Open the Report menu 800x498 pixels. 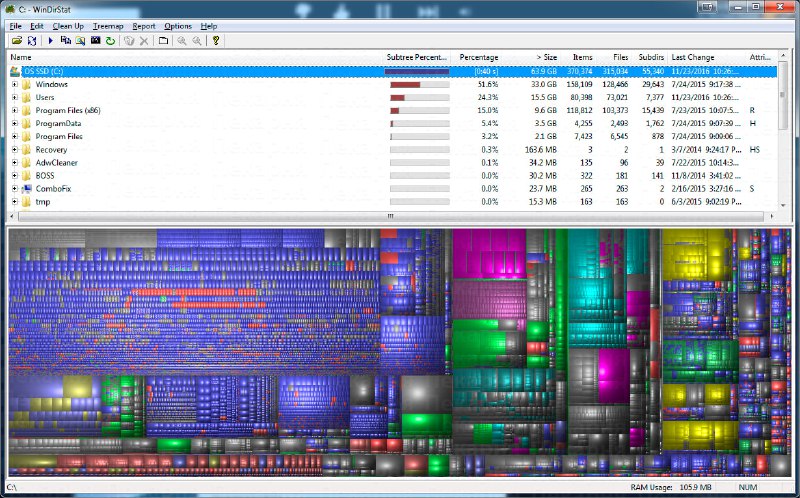click(144, 26)
